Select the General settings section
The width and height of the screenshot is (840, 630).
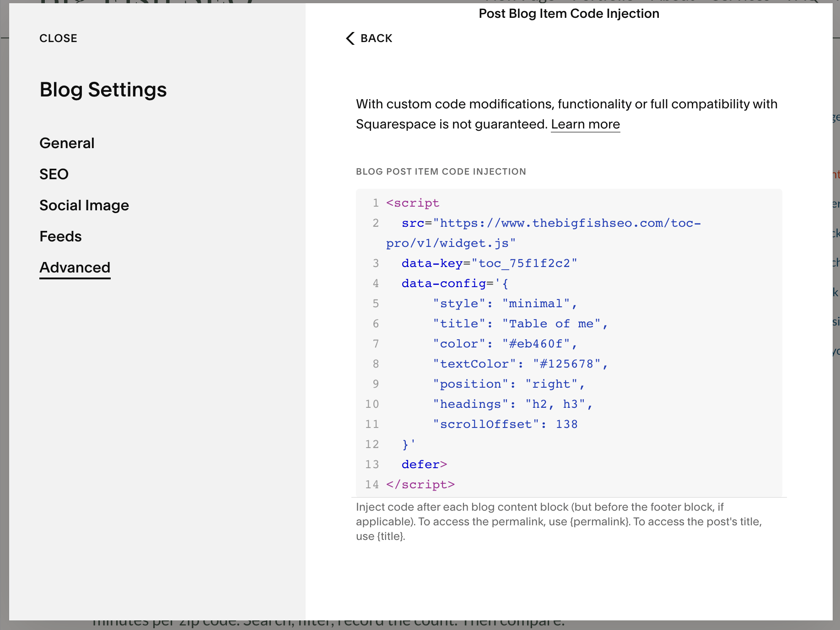pos(67,143)
